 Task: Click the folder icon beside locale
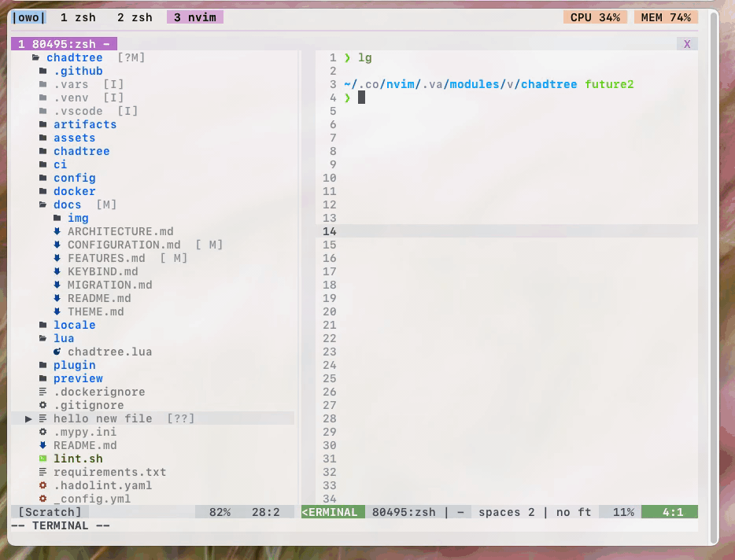coord(43,325)
